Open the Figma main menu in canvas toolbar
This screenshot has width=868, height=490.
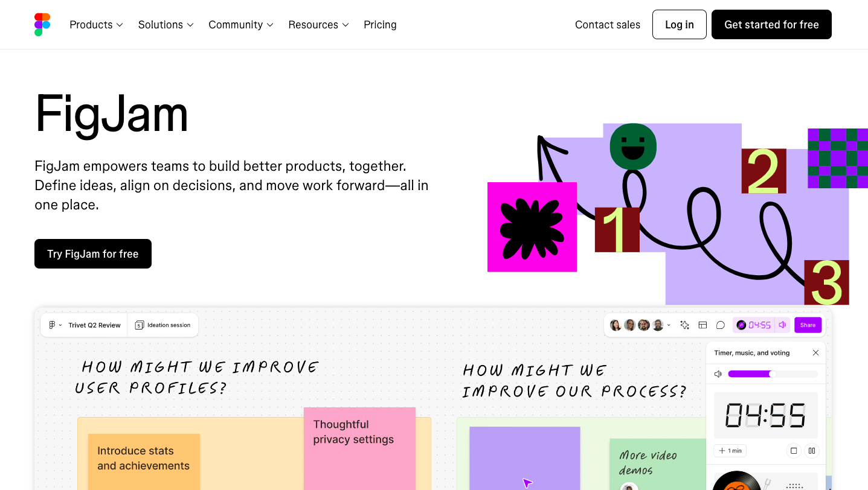55,325
